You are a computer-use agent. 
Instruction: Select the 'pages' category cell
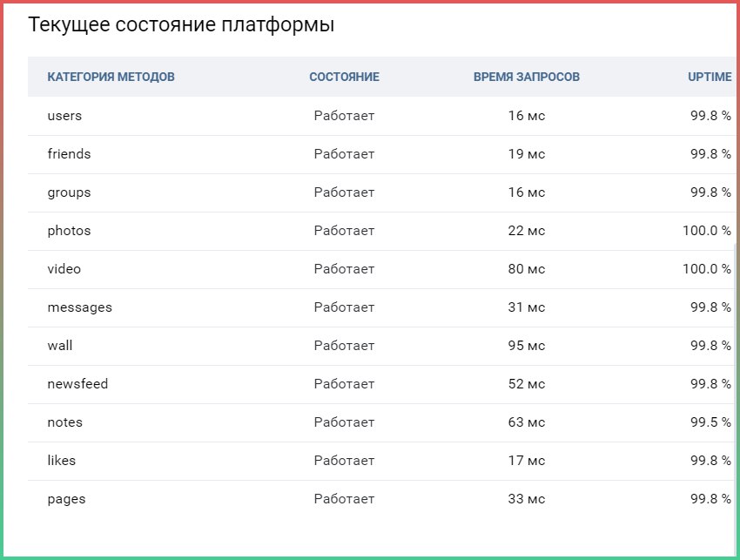66,499
